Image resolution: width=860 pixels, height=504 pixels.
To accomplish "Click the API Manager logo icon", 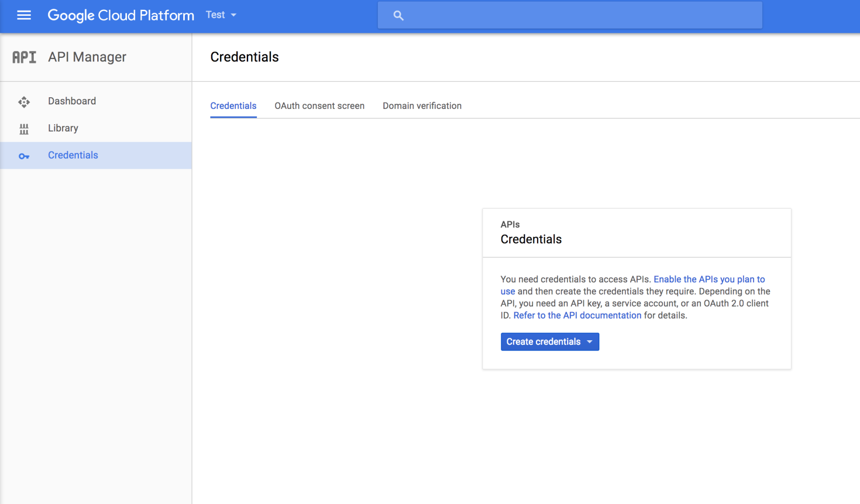I will coord(24,57).
